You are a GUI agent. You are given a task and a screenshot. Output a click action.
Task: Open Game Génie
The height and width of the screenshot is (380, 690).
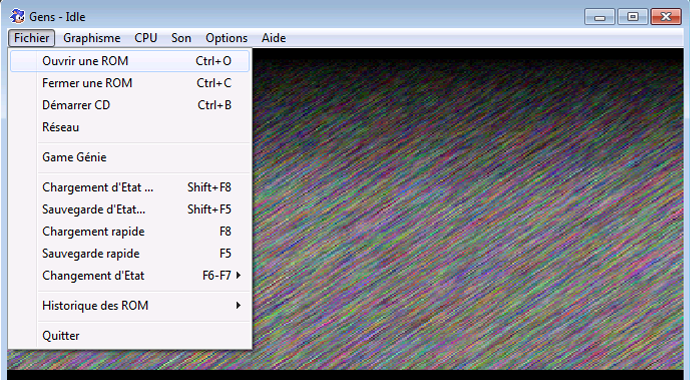[x=130, y=157]
